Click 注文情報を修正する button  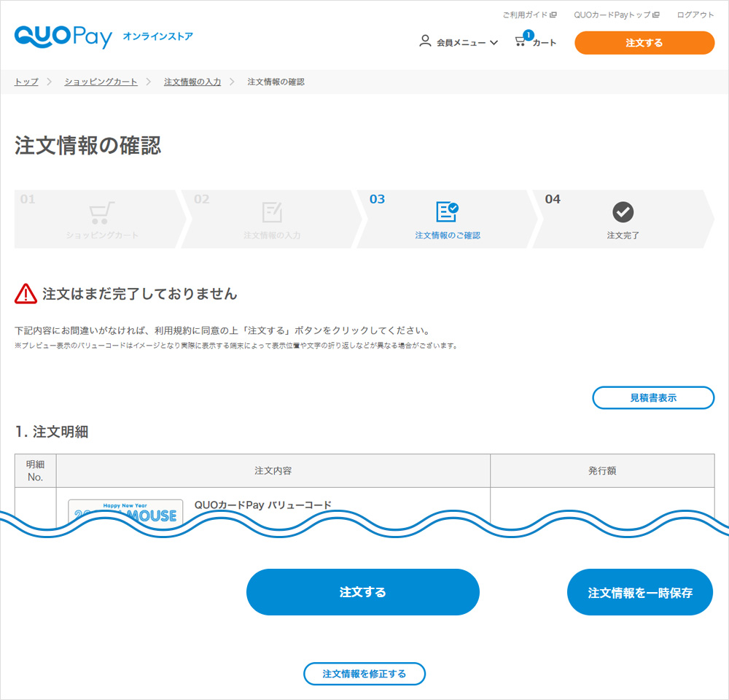364,674
